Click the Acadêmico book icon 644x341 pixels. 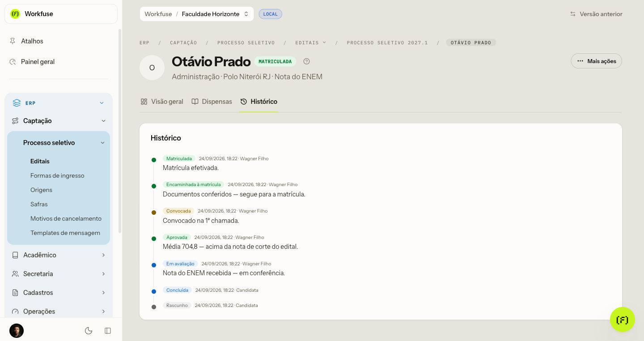pos(15,255)
